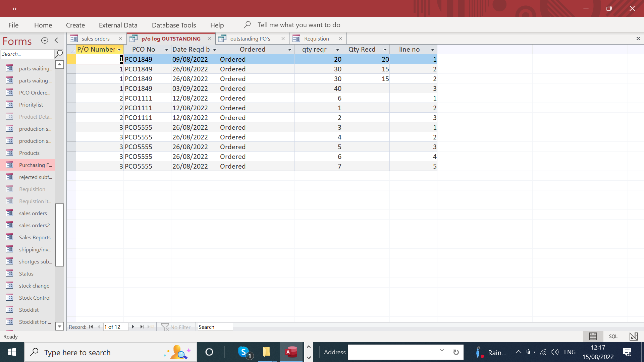Go to first record button

(x=91, y=327)
